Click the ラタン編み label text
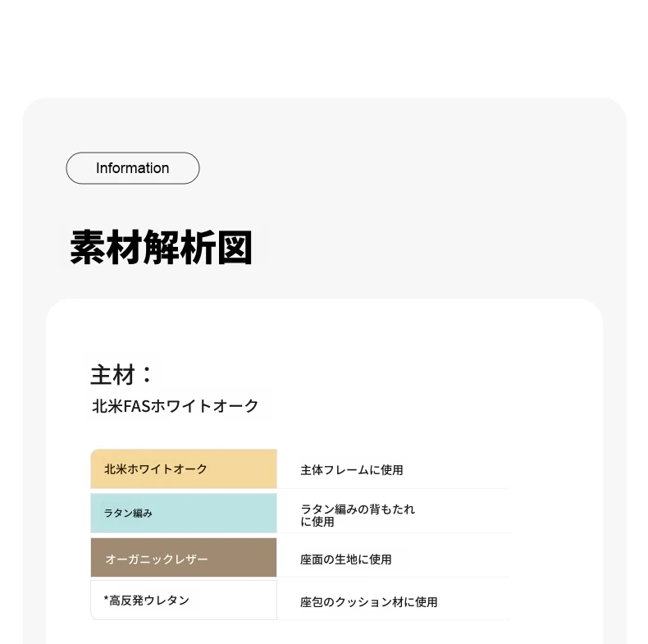648x644 pixels. tap(128, 514)
